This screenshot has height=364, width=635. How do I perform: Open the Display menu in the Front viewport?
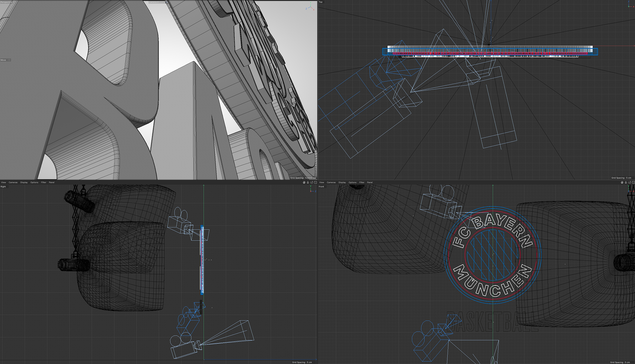click(342, 182)
